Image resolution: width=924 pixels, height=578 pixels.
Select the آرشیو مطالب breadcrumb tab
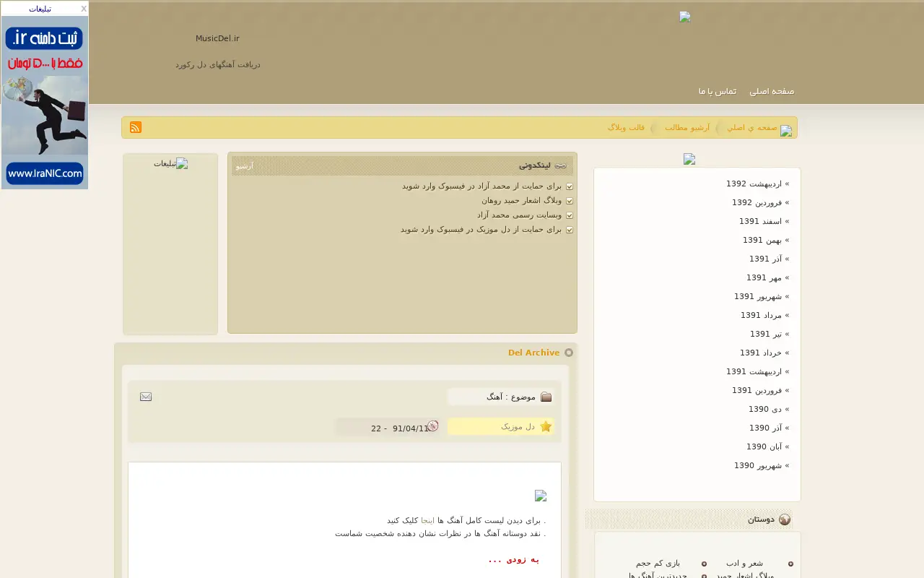tap(687, 127)
